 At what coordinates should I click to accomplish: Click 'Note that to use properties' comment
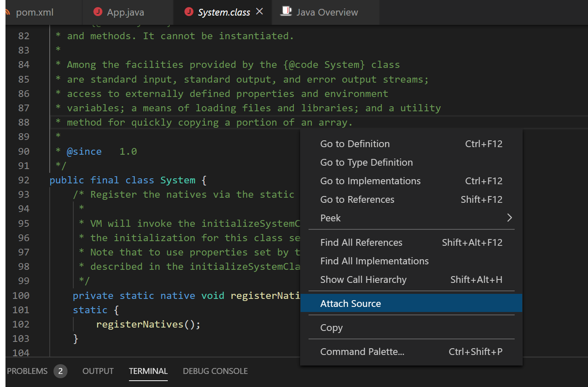(x=189, y=252)
